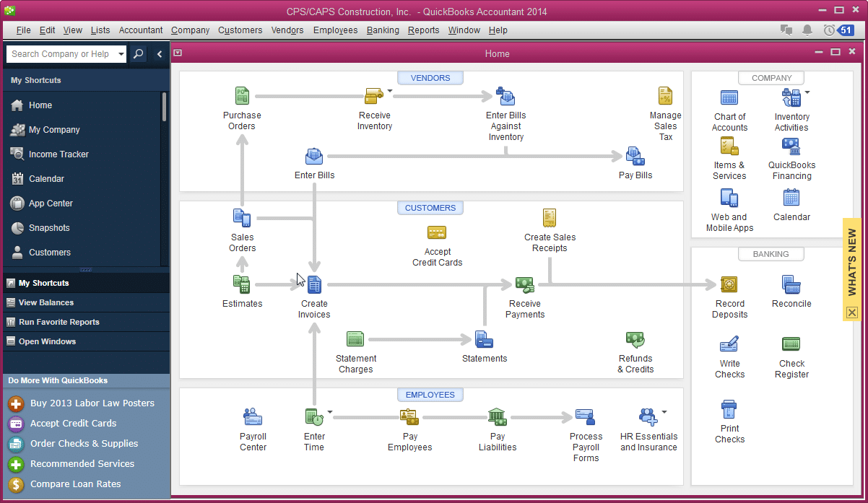Open the Payroll Center icon
Screen dimensions: 868x503
tap(253, 416)
